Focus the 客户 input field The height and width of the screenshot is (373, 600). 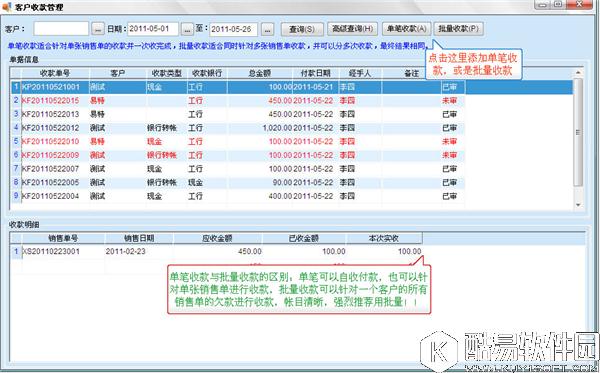tap(61, 29)
